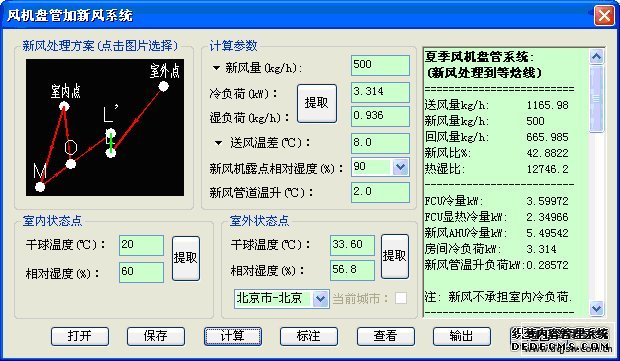Click the results panel scrollbar thumb
This screenshot has width=620, height=361.
coord(596,99)
